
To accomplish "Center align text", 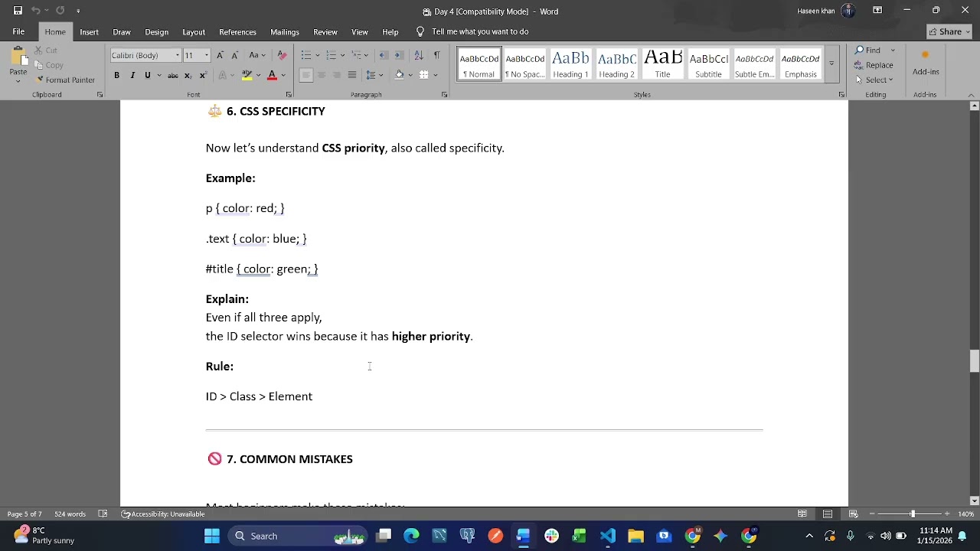I will (322, 75).
